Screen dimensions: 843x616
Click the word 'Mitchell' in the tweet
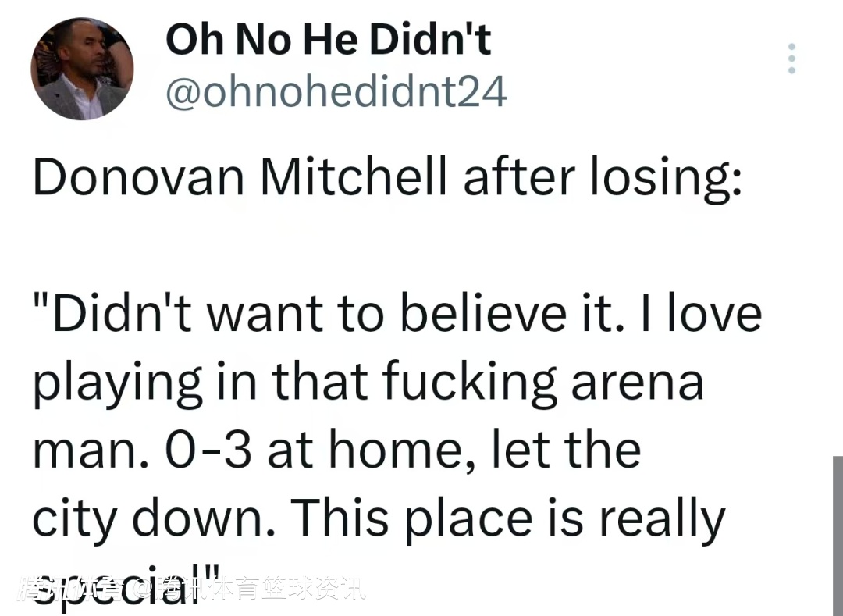pyautogui.click(x=354, y=176)
